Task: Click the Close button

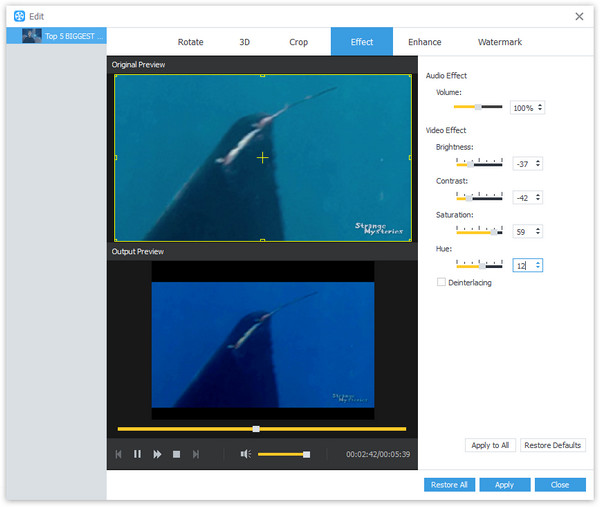Action: [x=560, y=485]
